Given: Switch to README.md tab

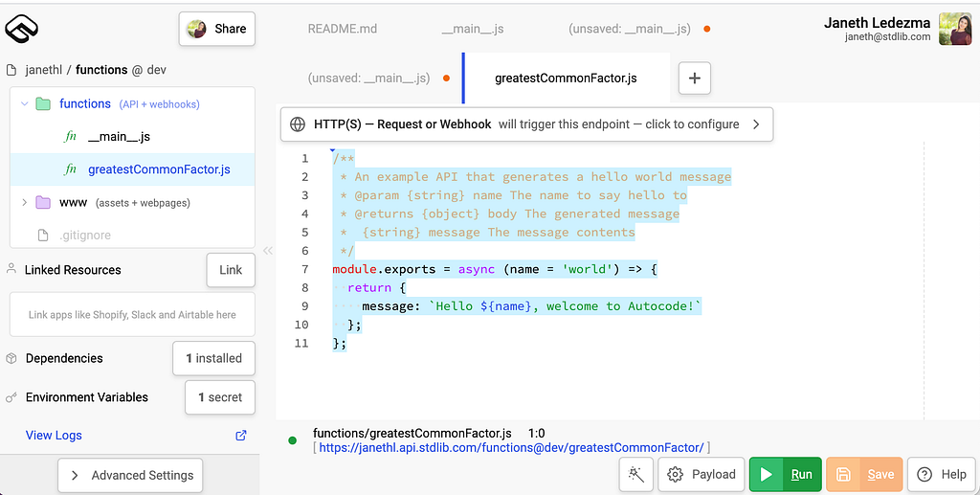Looking at the screenshot, I should [343, 29].
